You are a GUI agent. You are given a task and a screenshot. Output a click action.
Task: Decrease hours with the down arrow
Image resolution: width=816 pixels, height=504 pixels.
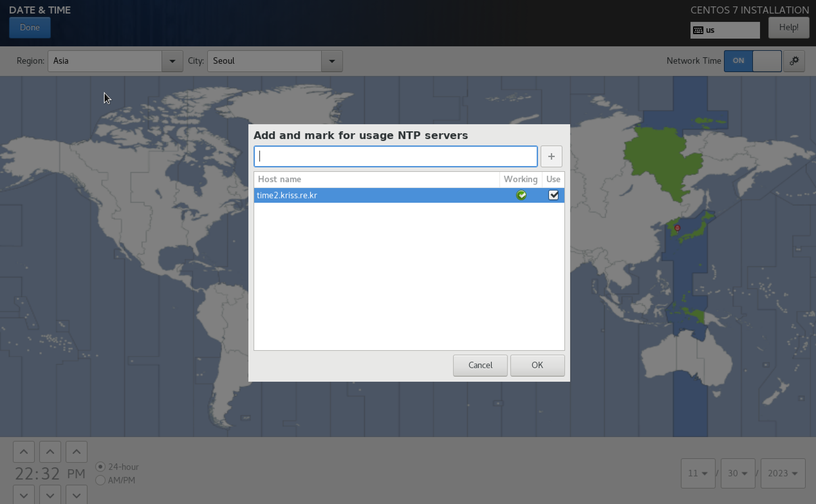[x=24, y=495]
